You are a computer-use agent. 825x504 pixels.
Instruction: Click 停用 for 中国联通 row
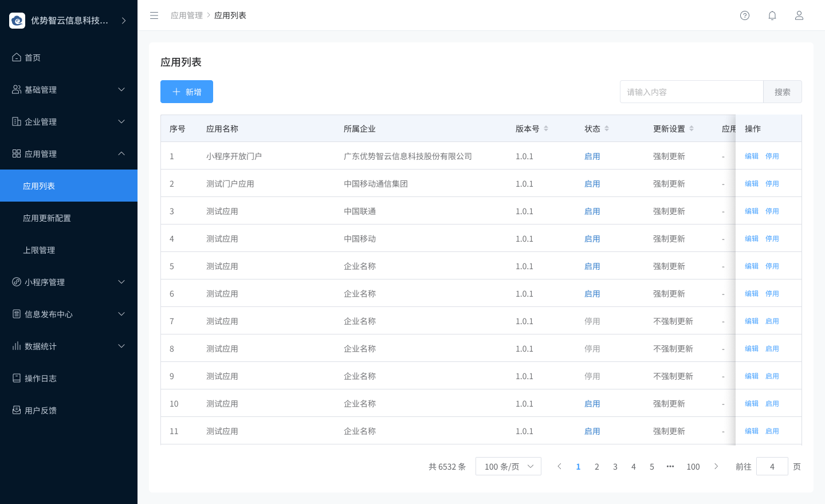pyautogui.click(x=772, y=211)
